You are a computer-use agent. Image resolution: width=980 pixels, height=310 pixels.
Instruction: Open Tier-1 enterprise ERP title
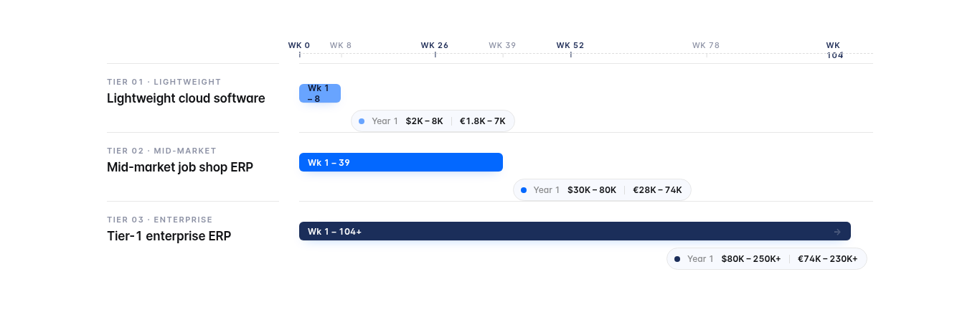(169, 236)
